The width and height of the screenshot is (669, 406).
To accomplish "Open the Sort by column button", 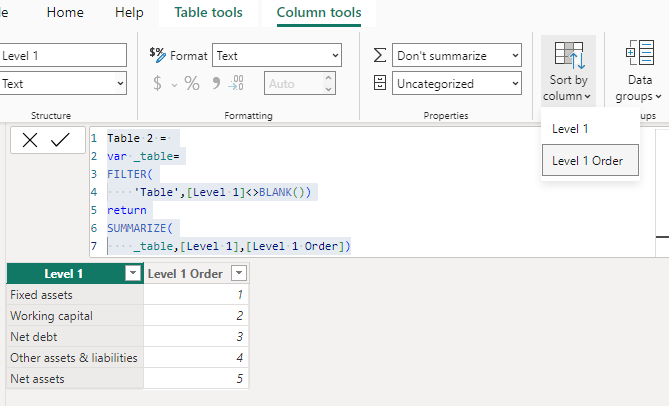I will pyautogui.click(x=568, y=71).
